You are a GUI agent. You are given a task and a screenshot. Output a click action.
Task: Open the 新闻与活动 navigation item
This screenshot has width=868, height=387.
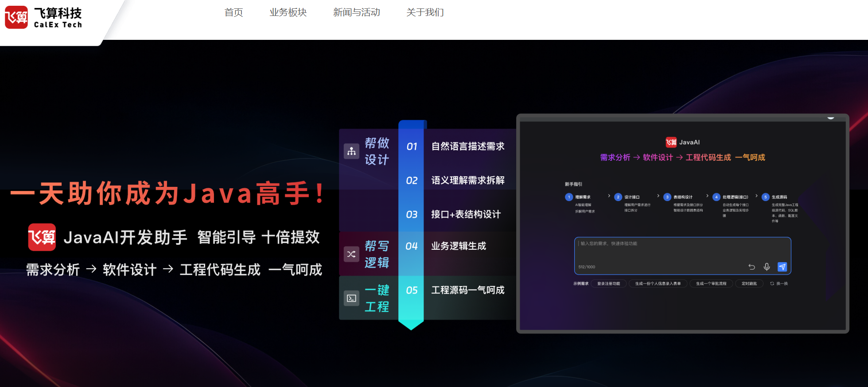(x=357, y=12)
